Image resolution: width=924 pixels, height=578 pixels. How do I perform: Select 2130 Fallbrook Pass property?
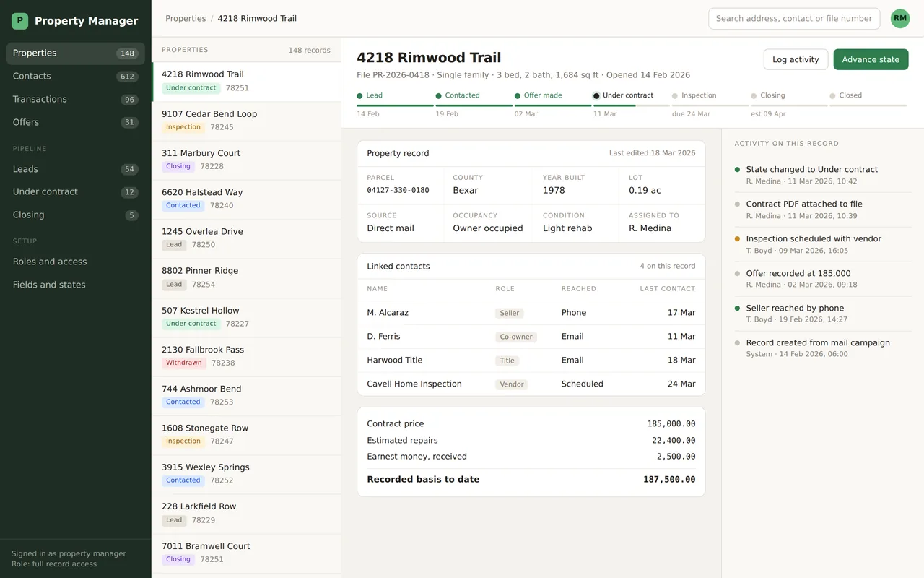[x=246, y=356]
